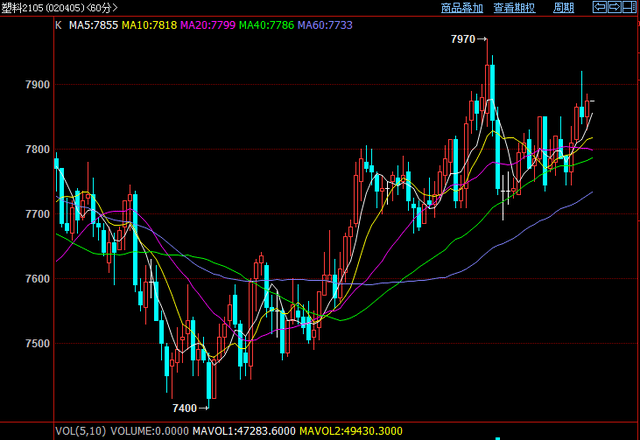
Task: Click the MAVOL1:47283.6000 value
Action: click(244, 431)
